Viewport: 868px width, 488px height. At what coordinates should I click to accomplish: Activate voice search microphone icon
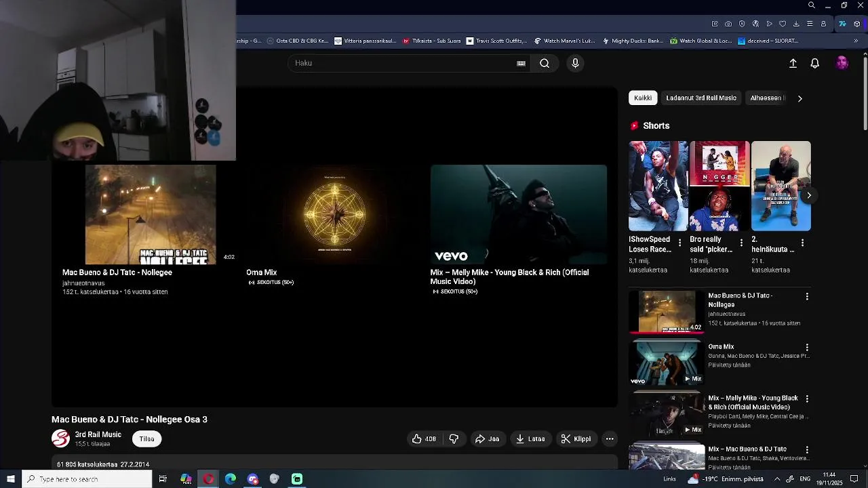tap(575, 63)
